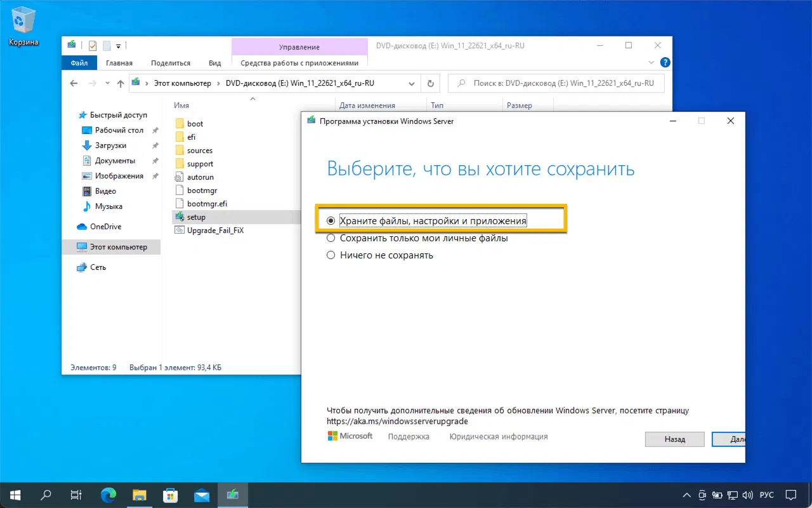The image size is (812, 508).
Task: Select 'Хранить файлы, настройки и приложения' radio option
Action: (331, 221)
